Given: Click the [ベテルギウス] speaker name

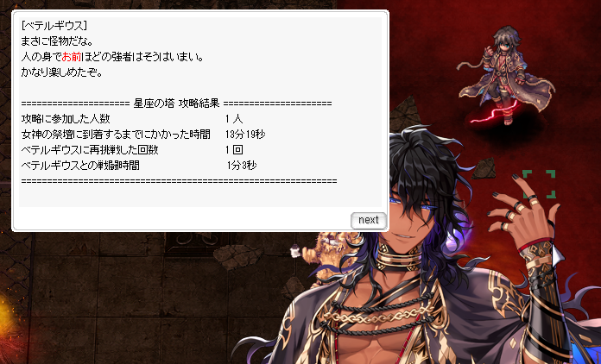Looking at the screenshot, I should (x=54, y=26).
